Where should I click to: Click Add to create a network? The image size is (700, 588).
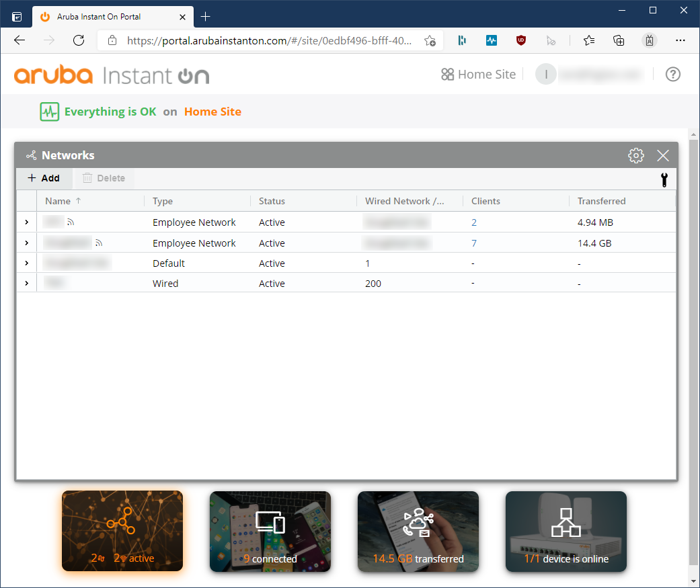(x=44, y=178)
